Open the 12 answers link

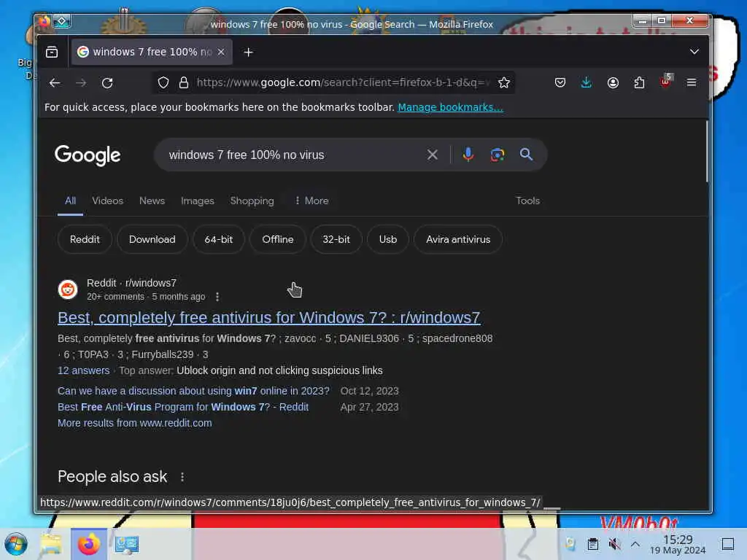click(x=83, y=370)
